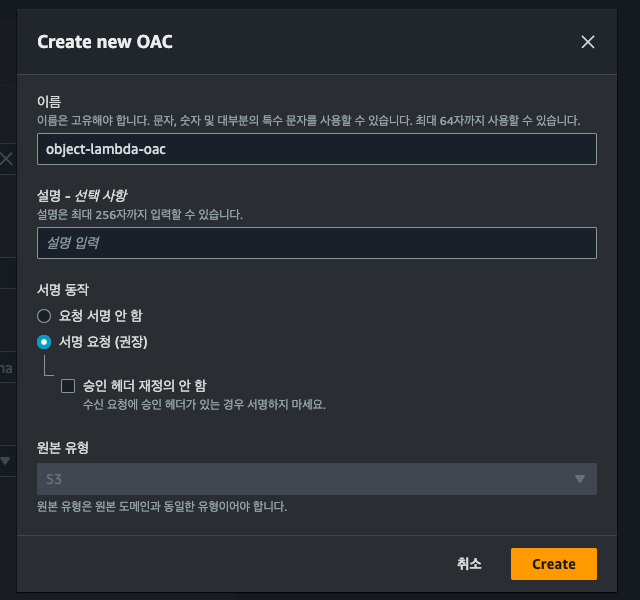Image resolution: width=640 pixels, height=600 pixels.
Task: Click the name uniqueness hint text
Action: (x=308, y=120)
